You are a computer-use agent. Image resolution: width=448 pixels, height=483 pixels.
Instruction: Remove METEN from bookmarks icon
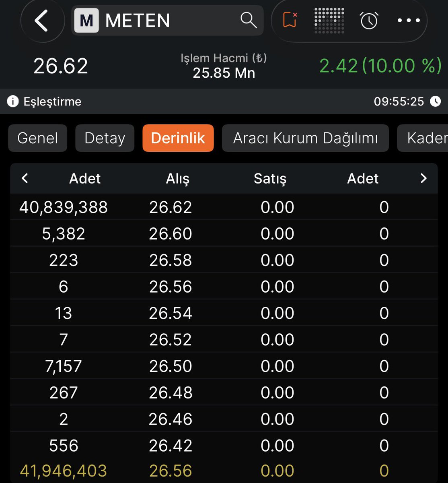[x=290, y=20]
